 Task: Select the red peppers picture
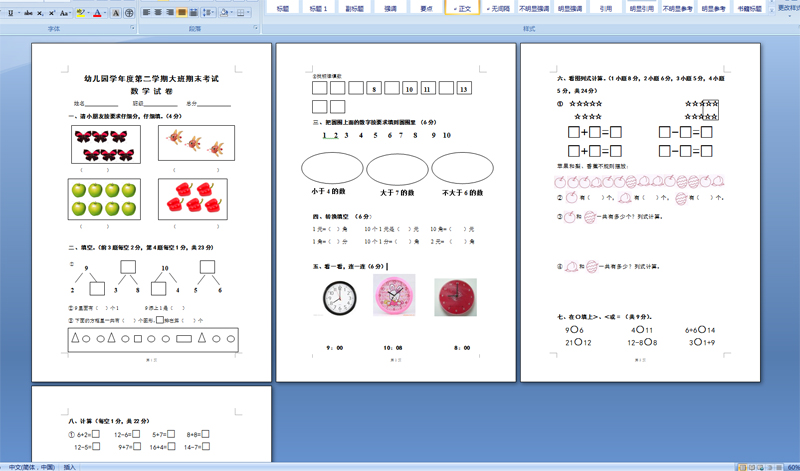(x=192, y=199)
